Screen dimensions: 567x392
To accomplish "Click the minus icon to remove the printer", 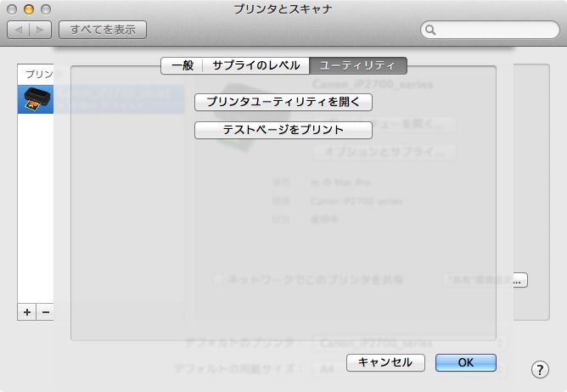I will pos(46,312).
